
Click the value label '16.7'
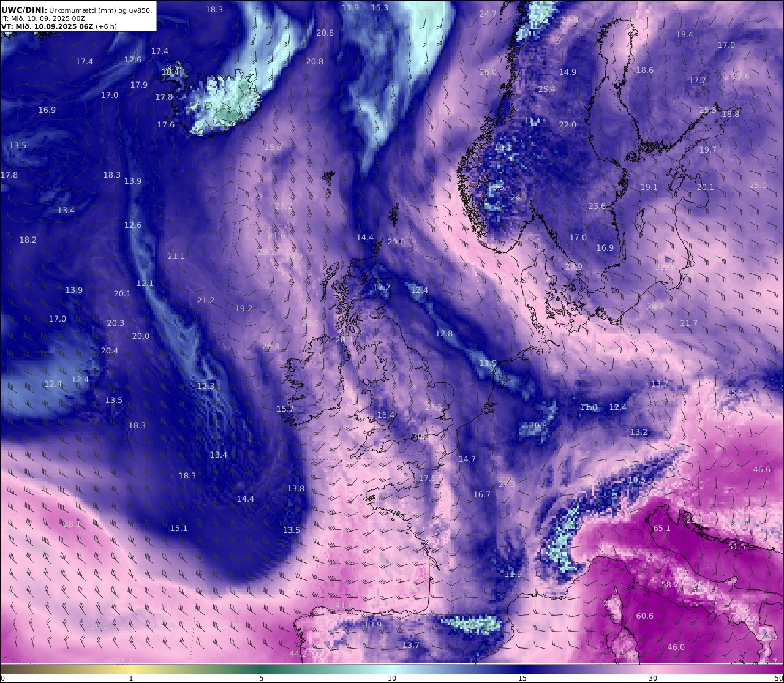coord(482,494)
